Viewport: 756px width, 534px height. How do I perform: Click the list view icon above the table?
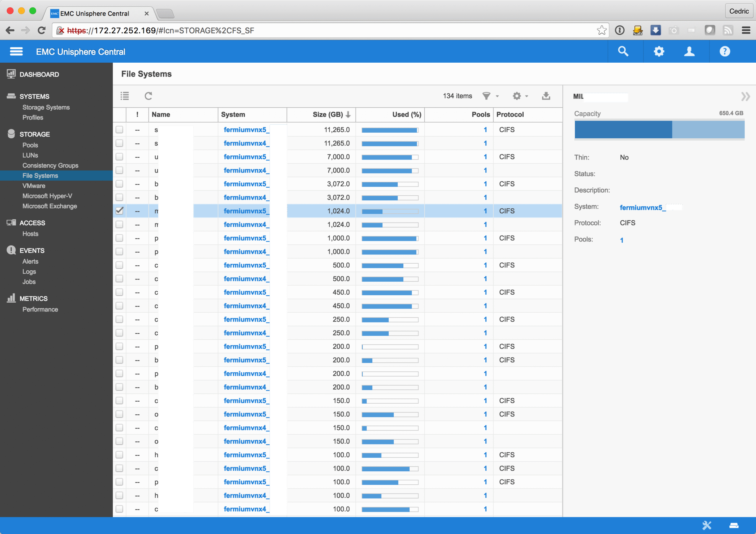(x=125, y=96)
